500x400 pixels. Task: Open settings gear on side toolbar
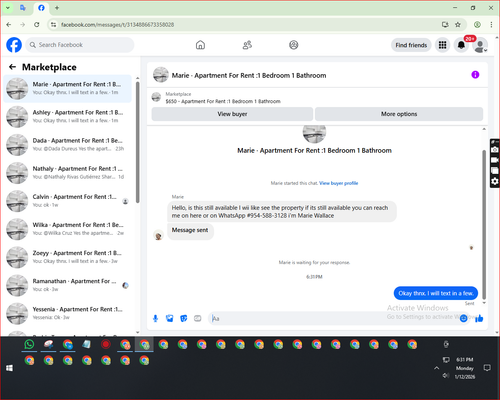tap(495, 181)
